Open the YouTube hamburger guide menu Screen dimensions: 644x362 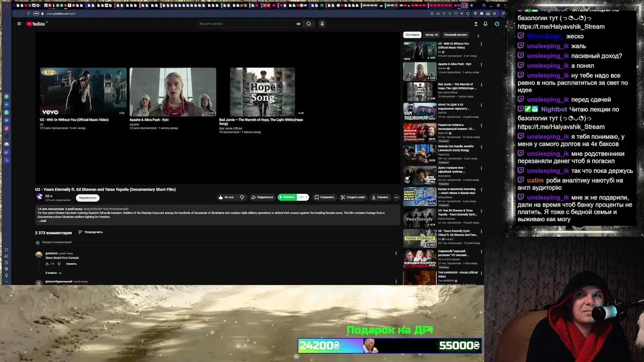pos(19,24)
